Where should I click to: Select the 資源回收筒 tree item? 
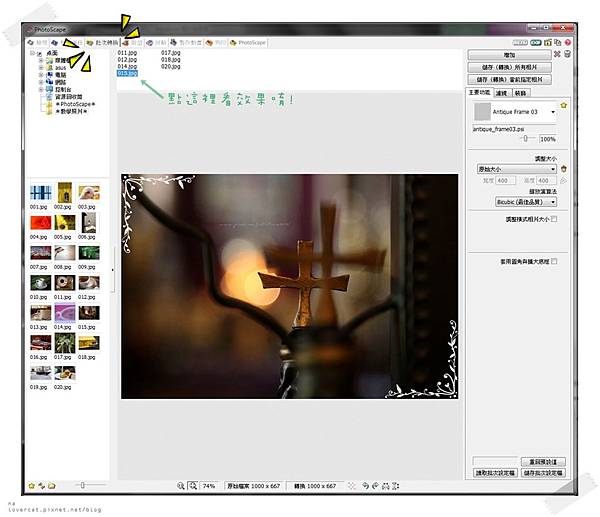(68, 97)
